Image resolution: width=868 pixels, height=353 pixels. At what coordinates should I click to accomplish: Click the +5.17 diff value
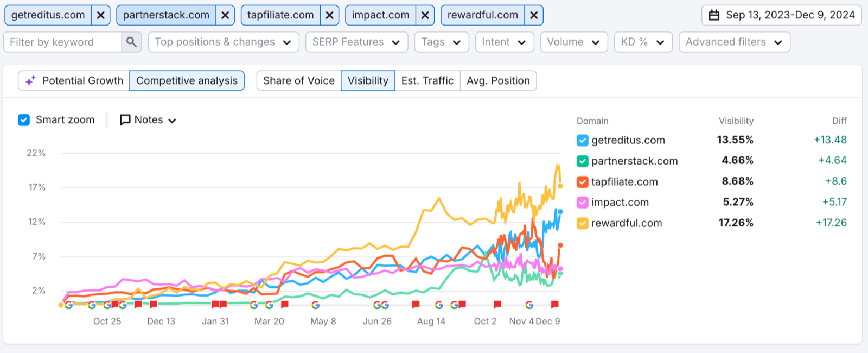834,202
